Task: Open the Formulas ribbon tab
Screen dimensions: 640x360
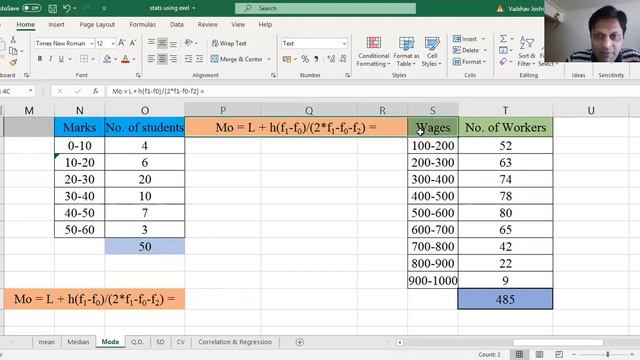Action: click(x=142, y=24)
